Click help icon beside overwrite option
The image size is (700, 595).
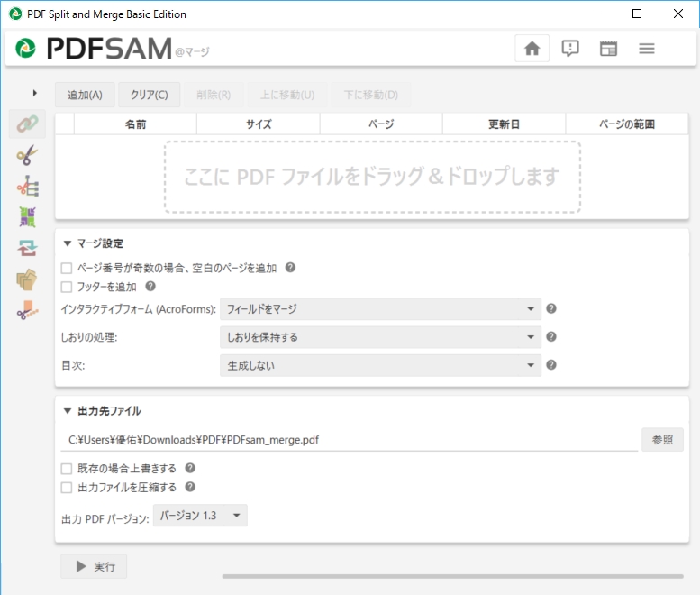pyautogui.click(x=190, y=468)
